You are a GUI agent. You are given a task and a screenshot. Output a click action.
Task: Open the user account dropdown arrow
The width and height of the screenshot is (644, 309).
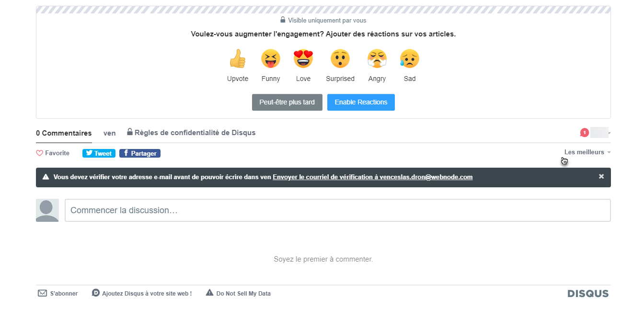[609, 133]
